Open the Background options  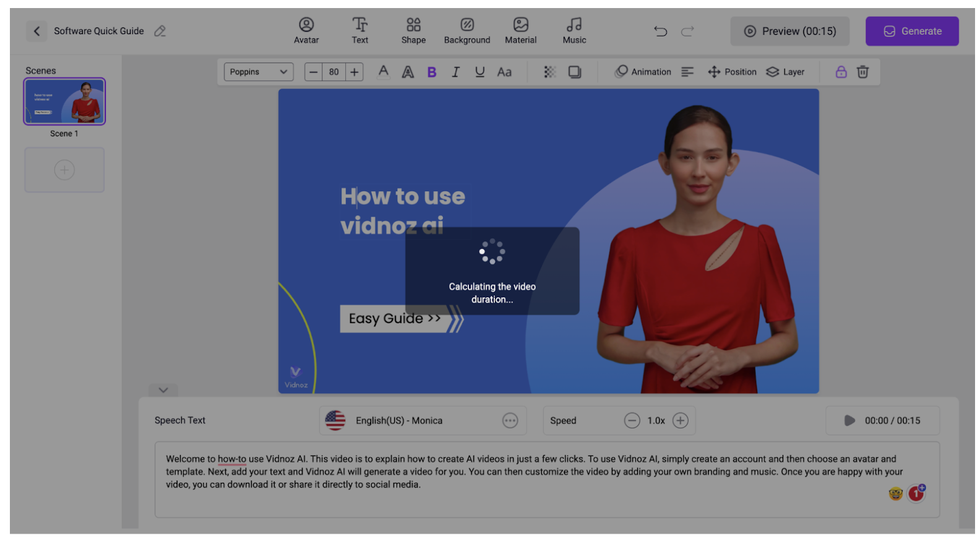[x=467, y=30]
